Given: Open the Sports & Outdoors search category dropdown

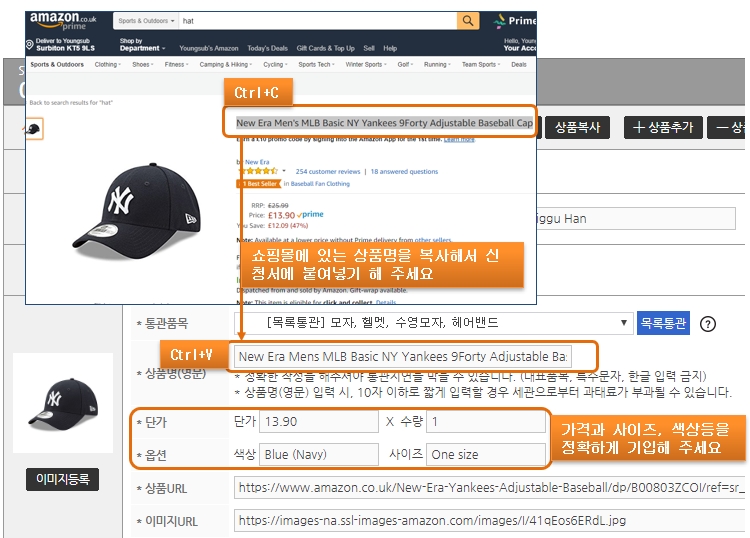Looking at the screenshot, I should click(146, 21).
